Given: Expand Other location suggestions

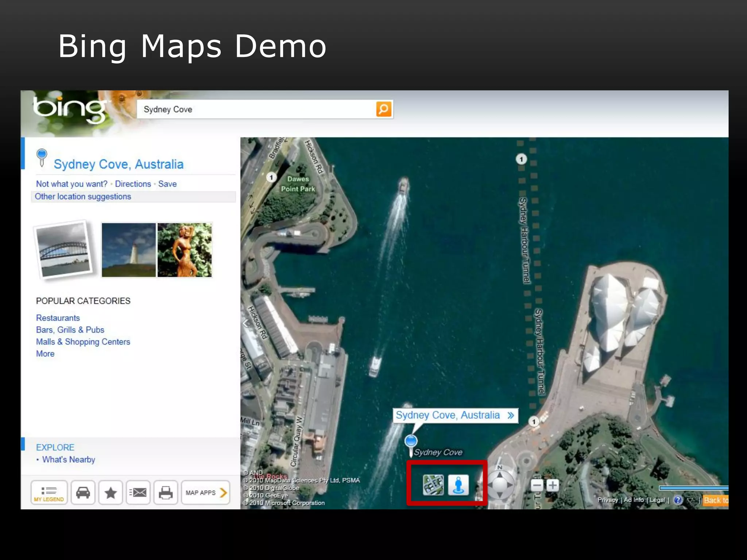Looking at the screenshot, I should [x=133, y=197].
